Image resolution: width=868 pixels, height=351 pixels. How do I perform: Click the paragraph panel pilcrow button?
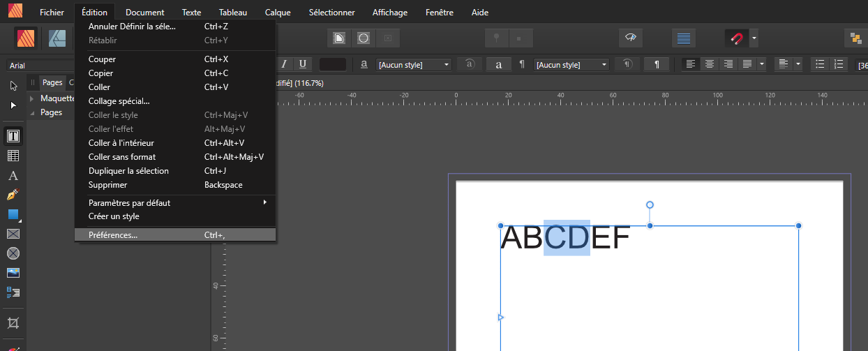657,64
